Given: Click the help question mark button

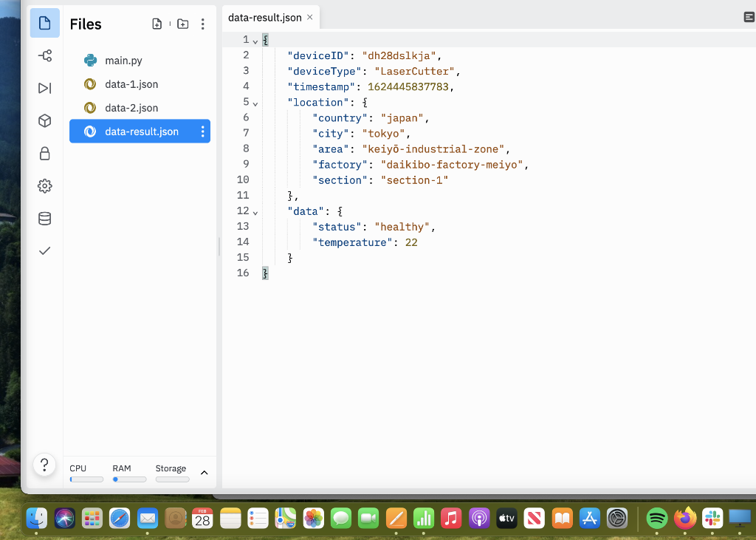Looking at the screenshot, I should coord(44,465).
